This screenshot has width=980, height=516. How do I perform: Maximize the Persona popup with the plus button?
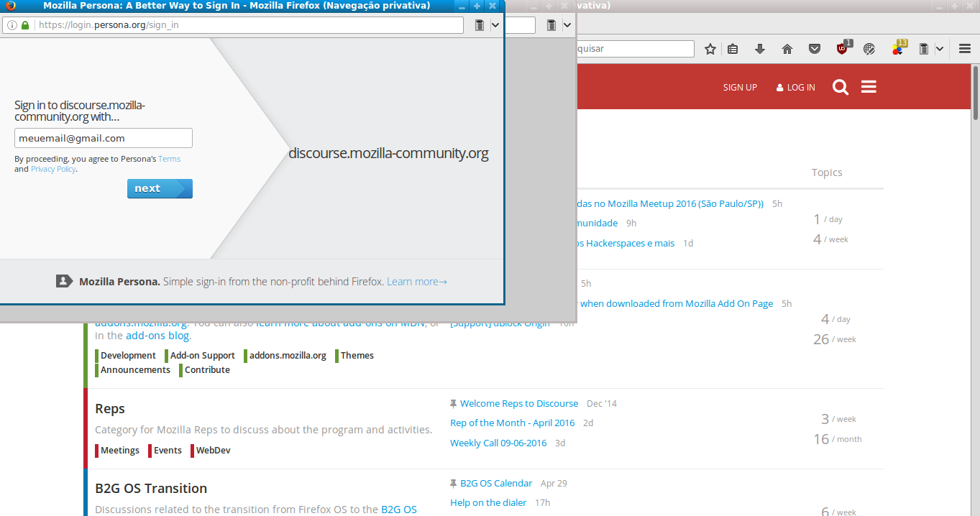(477, 6)
